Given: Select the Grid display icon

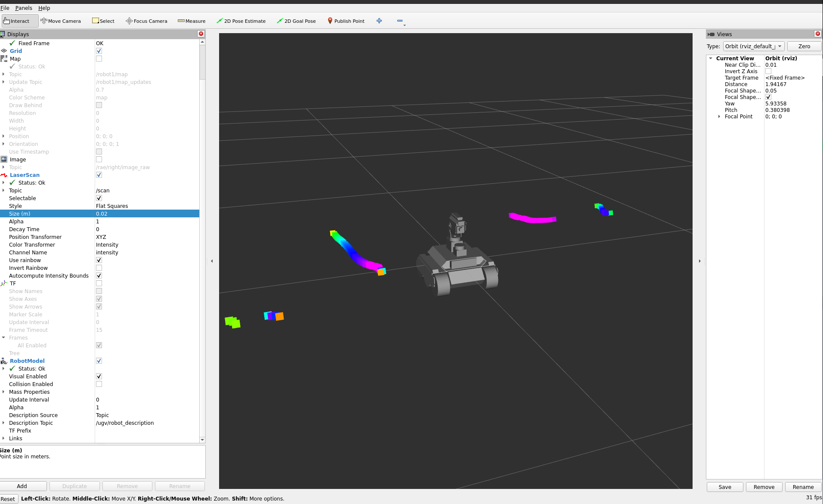Looking at the screenshot, I should coord(4,51).
